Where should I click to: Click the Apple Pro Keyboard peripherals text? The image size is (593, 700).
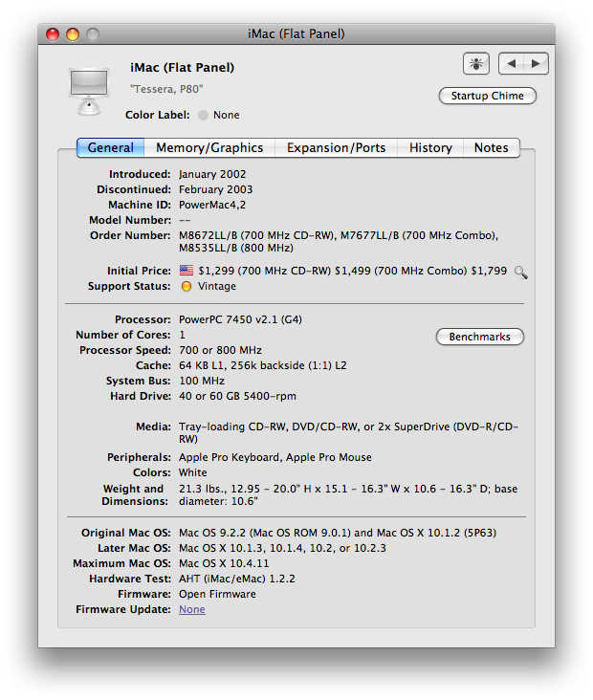(x=275, y=457)
